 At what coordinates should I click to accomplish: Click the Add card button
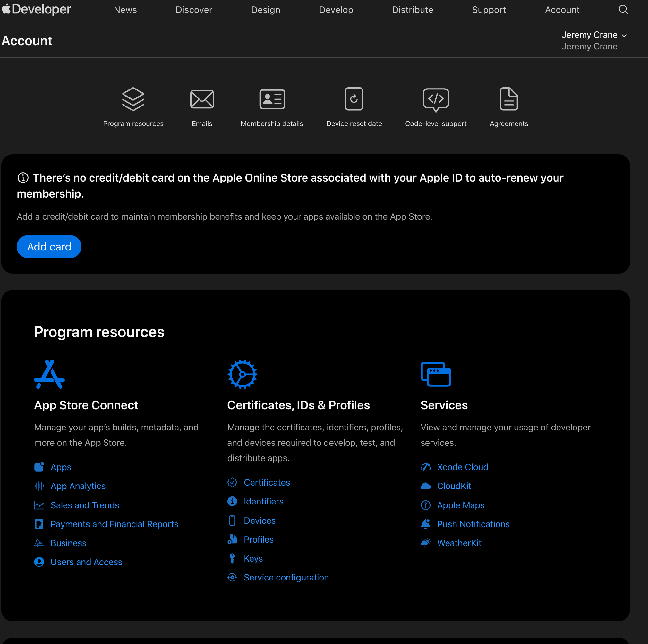[x=49, y=246]
